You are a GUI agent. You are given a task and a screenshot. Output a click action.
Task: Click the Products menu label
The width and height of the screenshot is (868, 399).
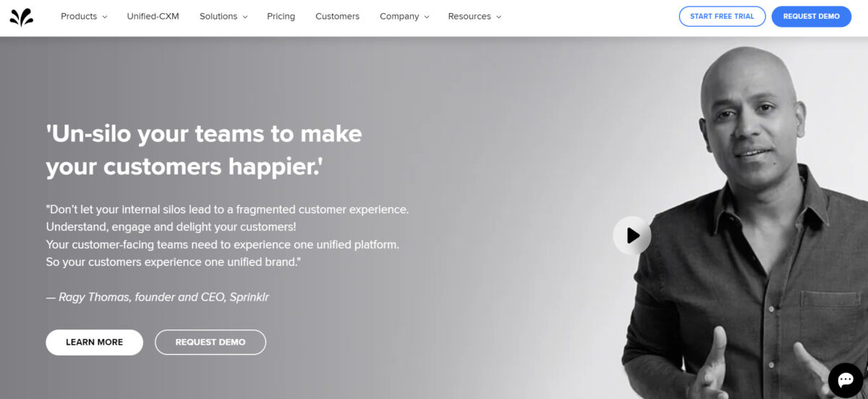(x=79, y=17)
